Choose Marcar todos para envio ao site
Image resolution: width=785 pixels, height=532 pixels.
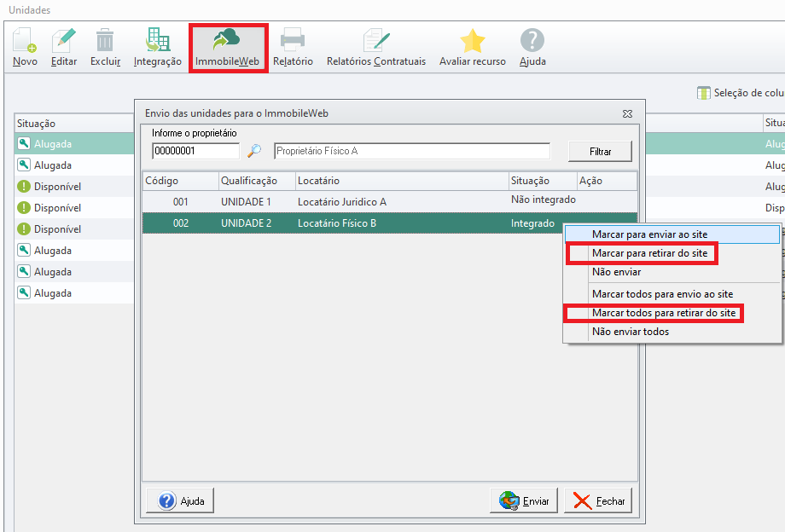pos(672,294)
